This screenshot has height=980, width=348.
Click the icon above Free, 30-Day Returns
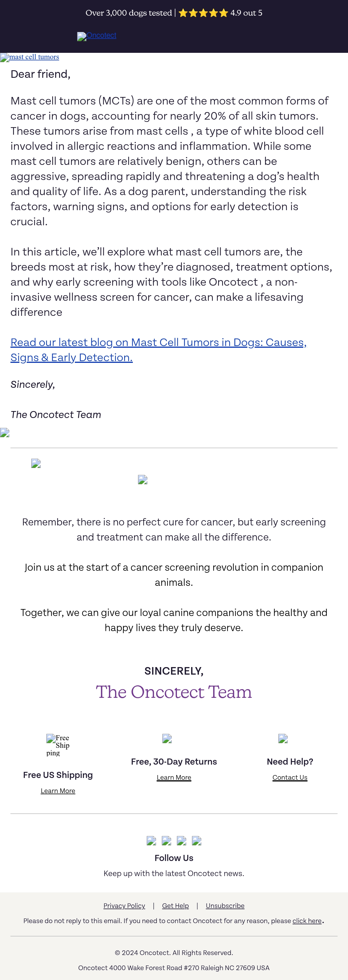[167, 738]
